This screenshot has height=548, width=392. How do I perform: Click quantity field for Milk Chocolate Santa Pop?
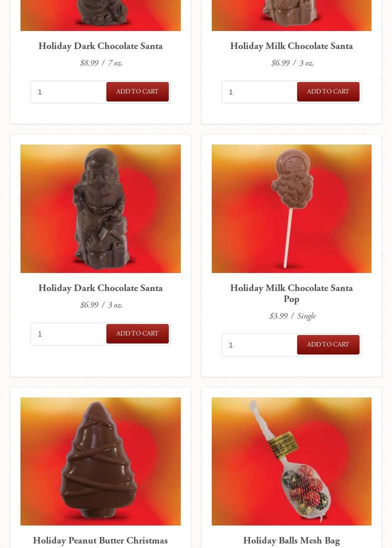pos(259,345)
